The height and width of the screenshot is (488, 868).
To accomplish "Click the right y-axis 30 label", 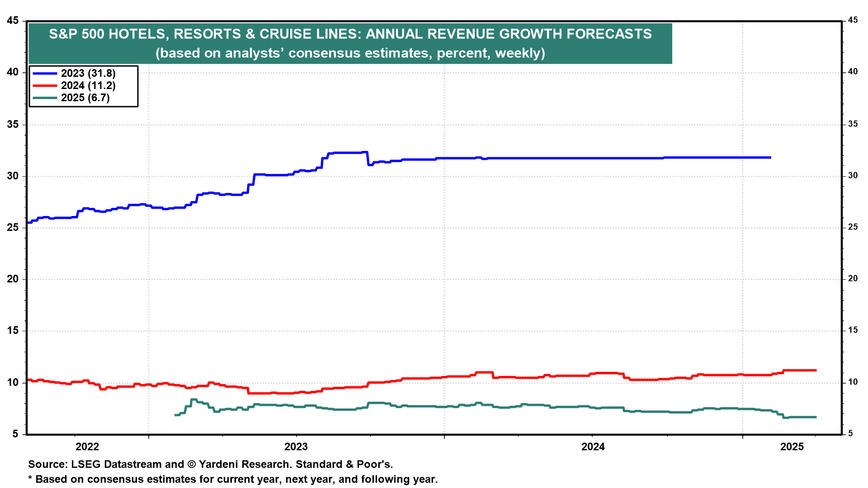I will [x=853, y=176].
